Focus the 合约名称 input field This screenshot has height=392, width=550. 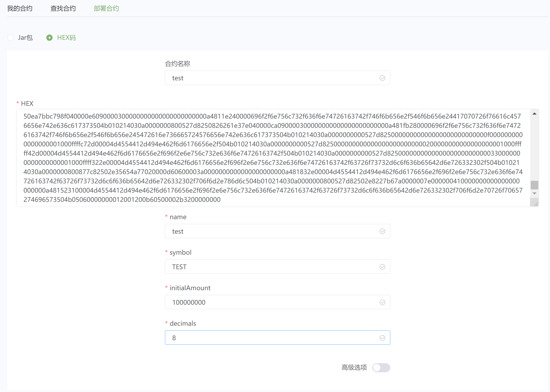[273, 78]
